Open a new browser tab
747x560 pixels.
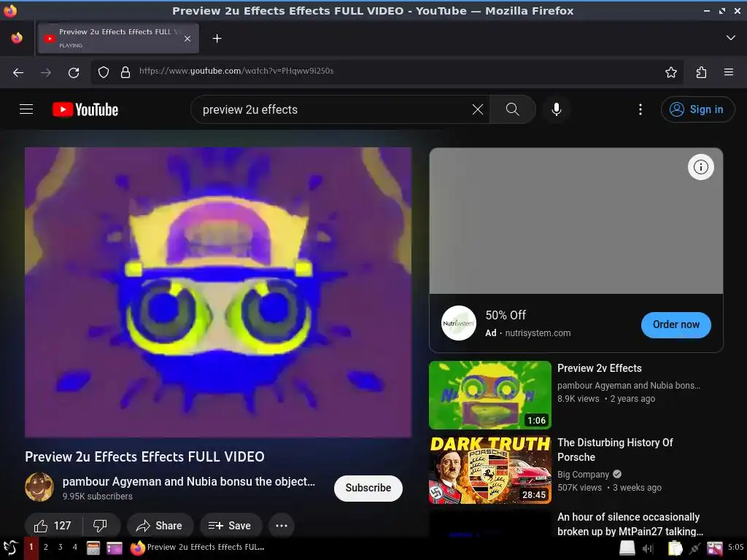click(217, 38)
